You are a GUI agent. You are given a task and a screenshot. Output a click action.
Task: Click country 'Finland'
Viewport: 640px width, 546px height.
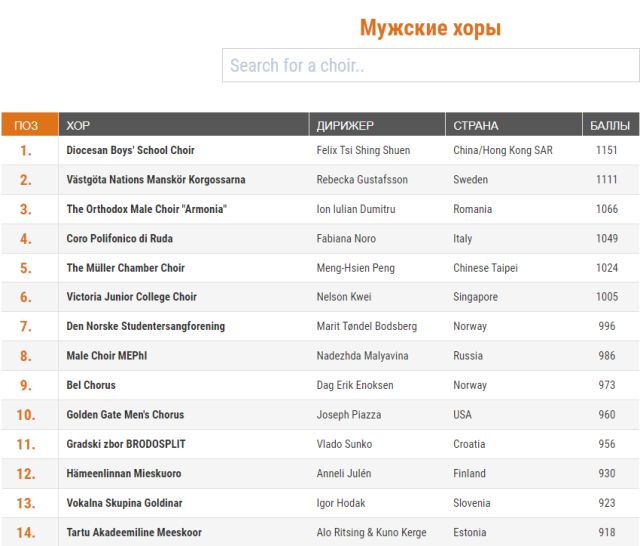pos(469,473)
